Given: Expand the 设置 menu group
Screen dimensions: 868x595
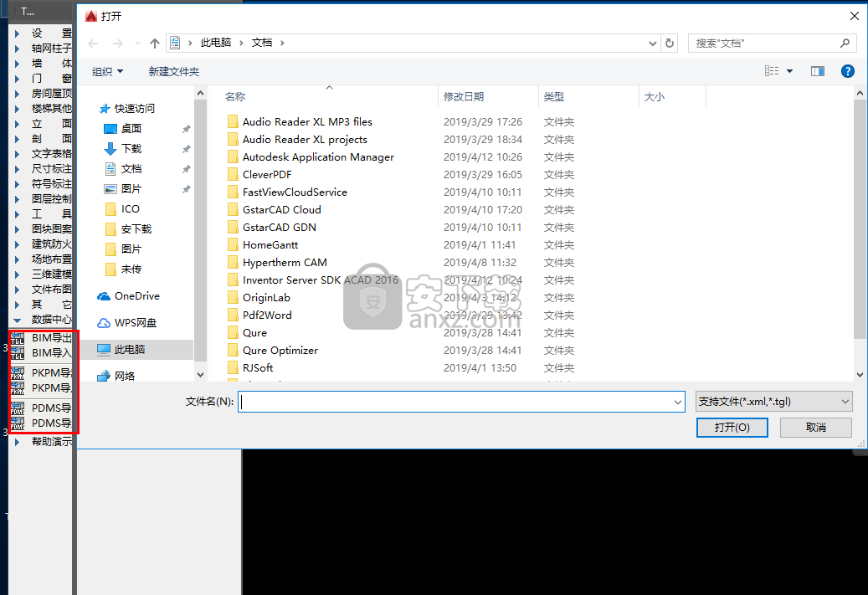Looking at the screenshot, I should point(17,33).
